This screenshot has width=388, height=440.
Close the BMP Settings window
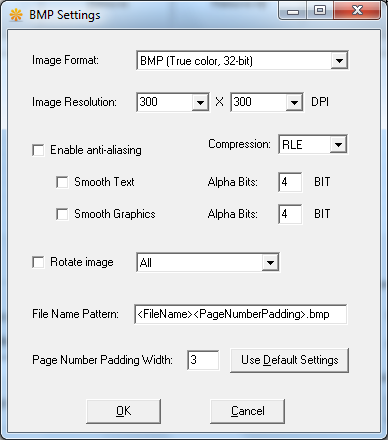point(357,10)
